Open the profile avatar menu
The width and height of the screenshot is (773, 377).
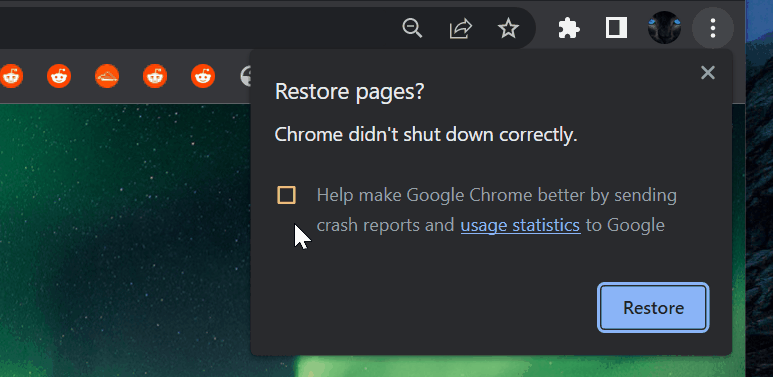pyautogui.click(x=664, y=28)
